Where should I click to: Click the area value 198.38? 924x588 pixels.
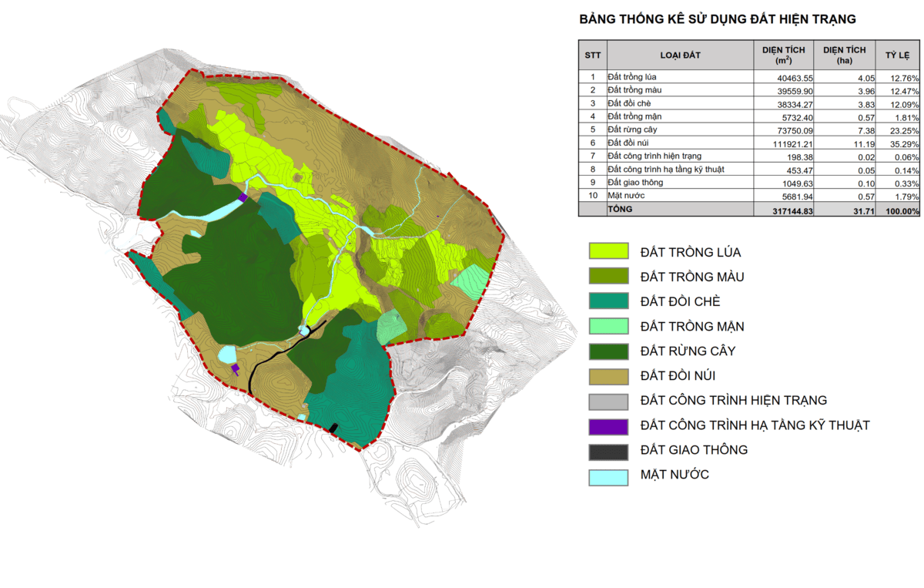pyautogui.click(x=798, y=156)
